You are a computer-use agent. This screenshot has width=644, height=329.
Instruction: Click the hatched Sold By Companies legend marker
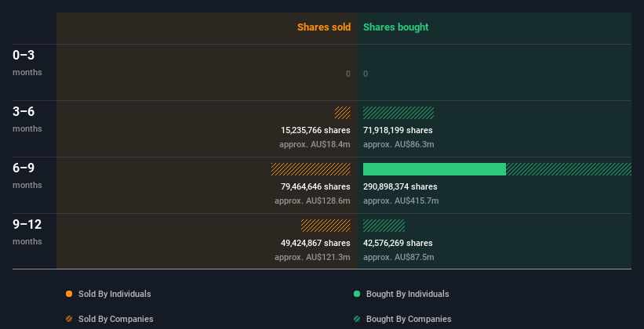(69, 319)
